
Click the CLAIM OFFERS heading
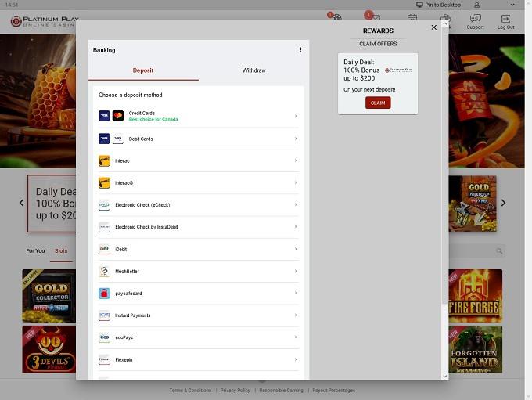(378, 44)
